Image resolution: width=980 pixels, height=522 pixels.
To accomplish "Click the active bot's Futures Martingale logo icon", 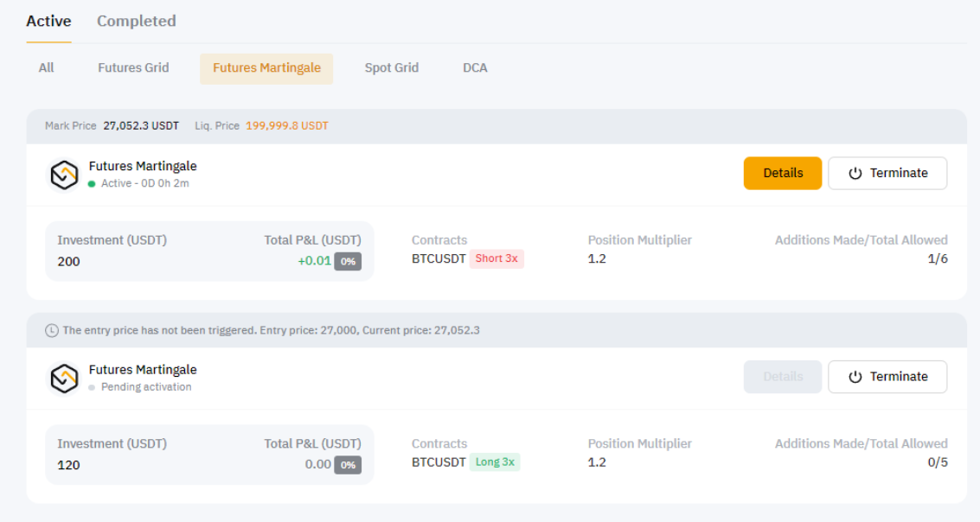I will click(64, 175).
